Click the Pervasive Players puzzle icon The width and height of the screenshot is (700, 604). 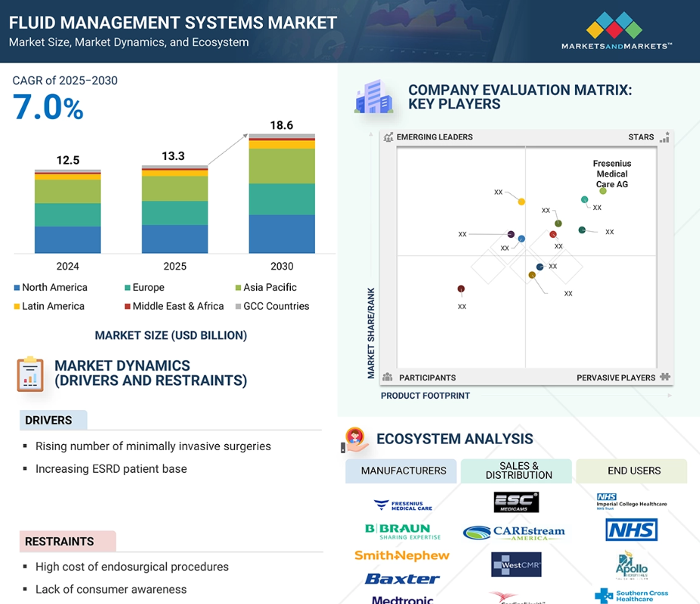pyautogui.click(x=665, y=377)
